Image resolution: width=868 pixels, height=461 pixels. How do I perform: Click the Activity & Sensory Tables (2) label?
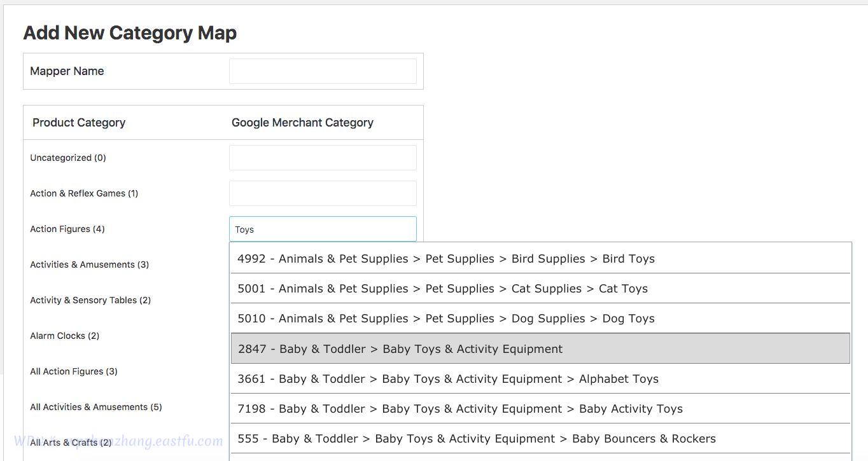(90, 300)
